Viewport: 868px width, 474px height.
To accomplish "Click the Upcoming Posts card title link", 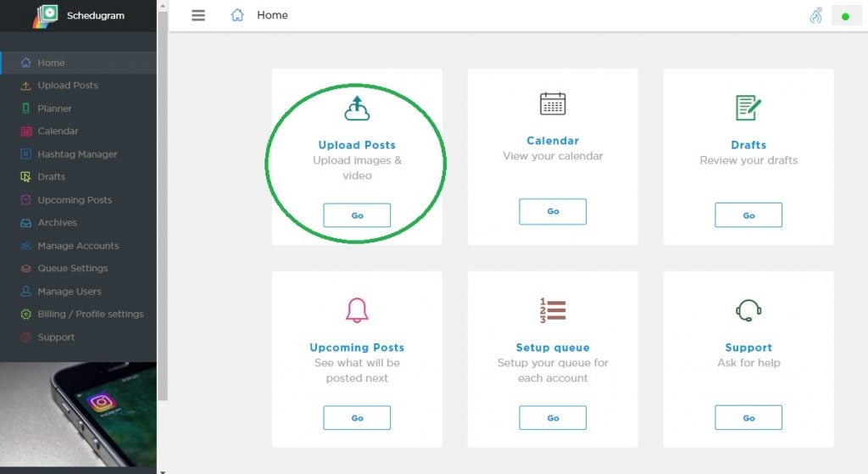I will [x=357, y=348].
